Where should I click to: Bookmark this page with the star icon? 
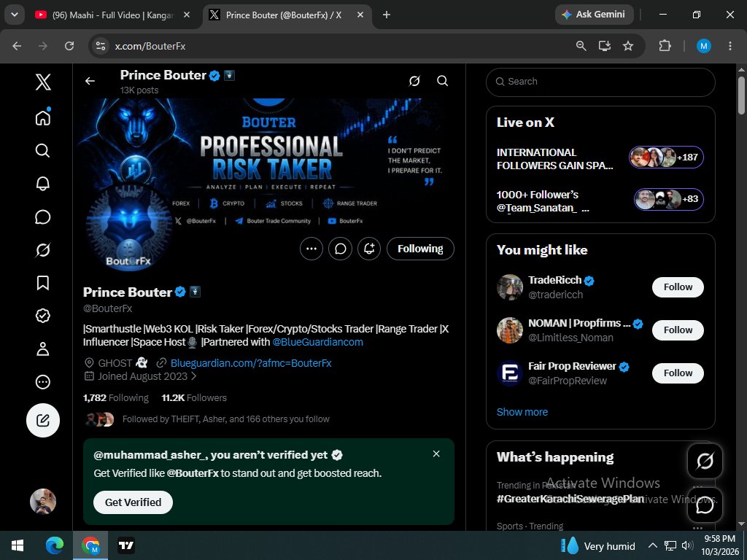coord(628,46)
